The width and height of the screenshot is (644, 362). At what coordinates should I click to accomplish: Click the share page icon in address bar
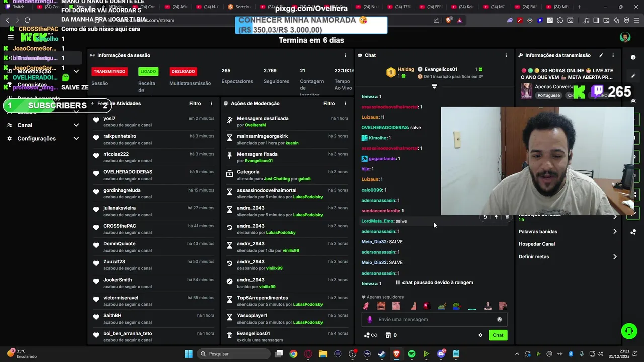(x=436, y=20)
